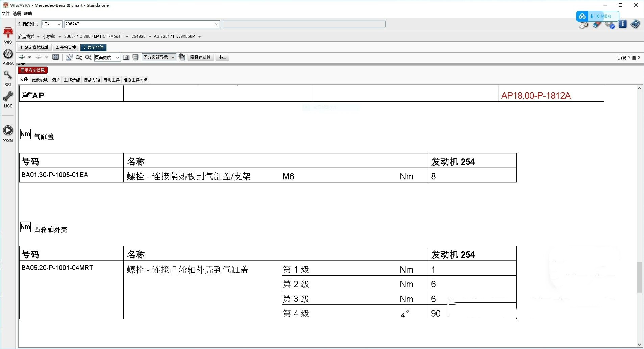Click scrollbar down arrow
This screenshot has width=644, height=349.
[x=639, y=345]
